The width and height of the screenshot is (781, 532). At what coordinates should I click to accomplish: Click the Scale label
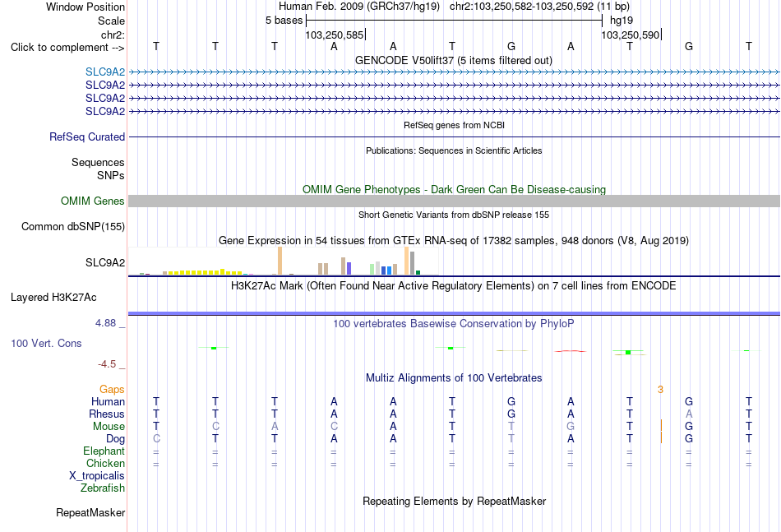click(112, 21)
